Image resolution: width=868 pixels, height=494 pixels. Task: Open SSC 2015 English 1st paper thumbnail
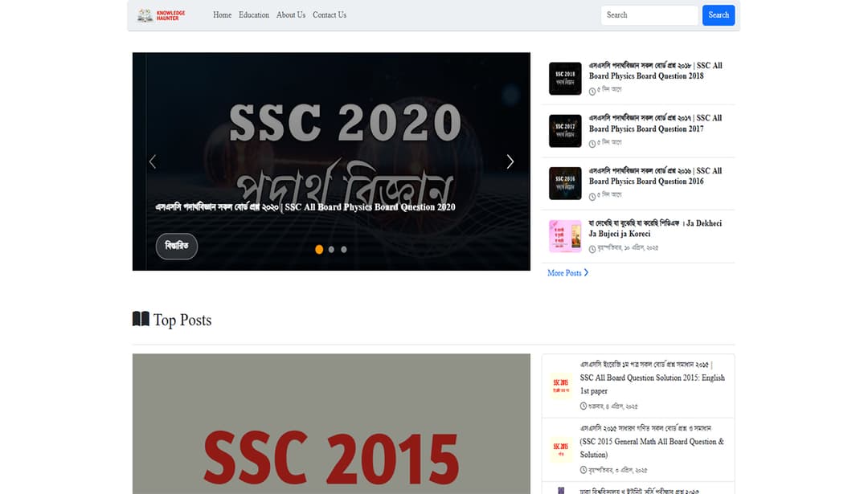click(x=561, y=386)
